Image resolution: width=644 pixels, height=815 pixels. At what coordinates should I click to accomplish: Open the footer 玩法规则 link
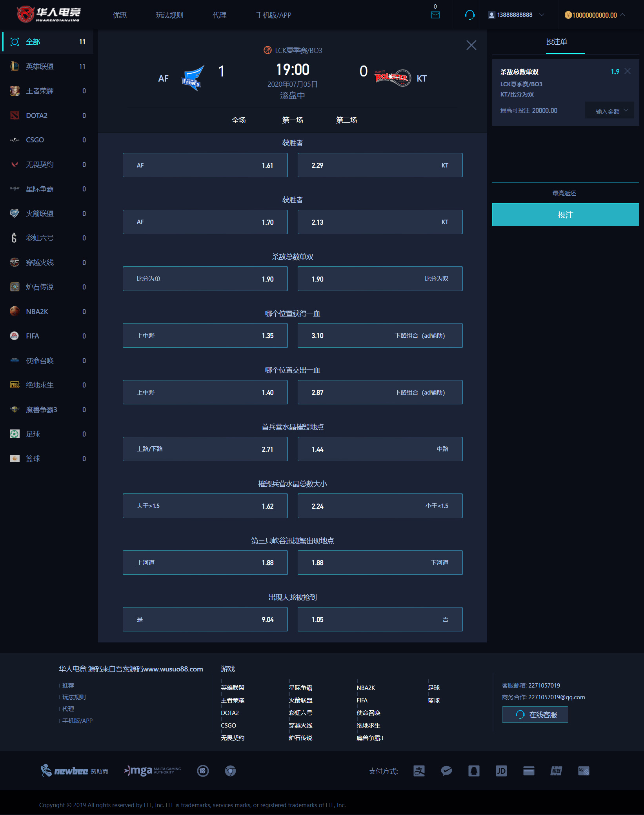[x=74, y=697]
